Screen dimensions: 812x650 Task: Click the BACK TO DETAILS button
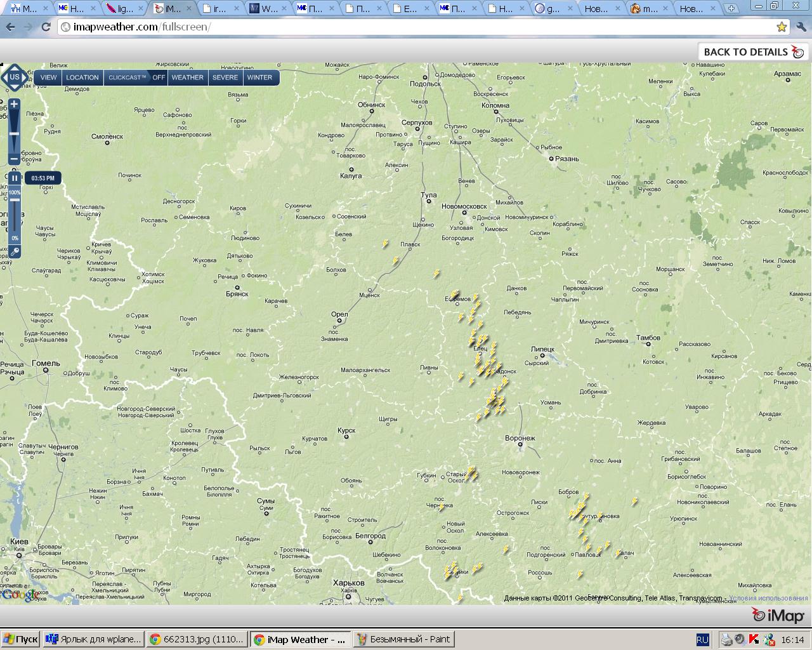click(x=754, y=52)
